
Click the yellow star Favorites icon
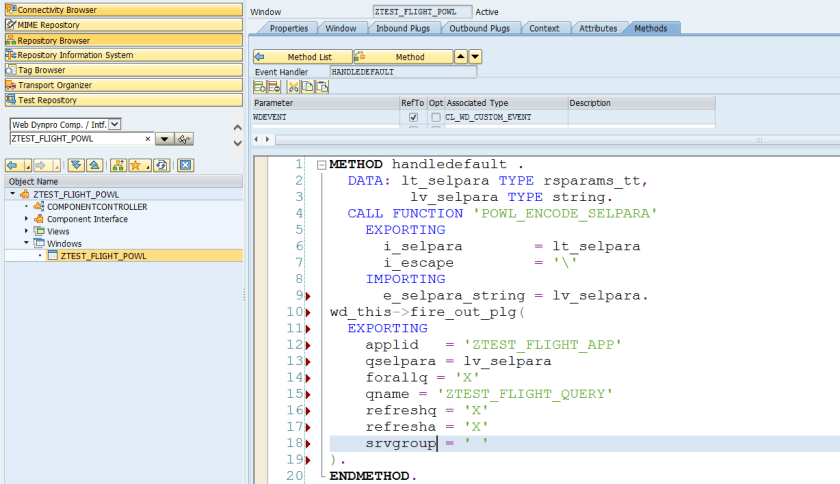tap(134, 165)
